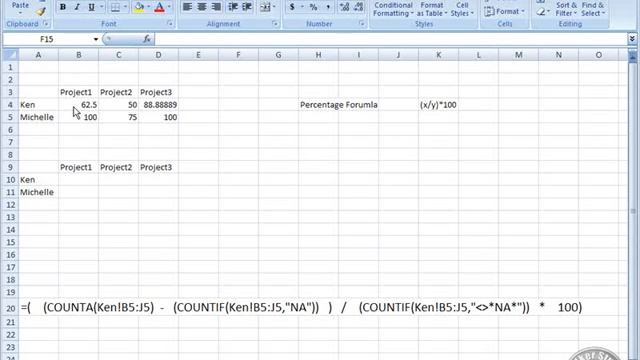
Task: Click cell with 75 in Michelle's row
Action: point(118,118)
